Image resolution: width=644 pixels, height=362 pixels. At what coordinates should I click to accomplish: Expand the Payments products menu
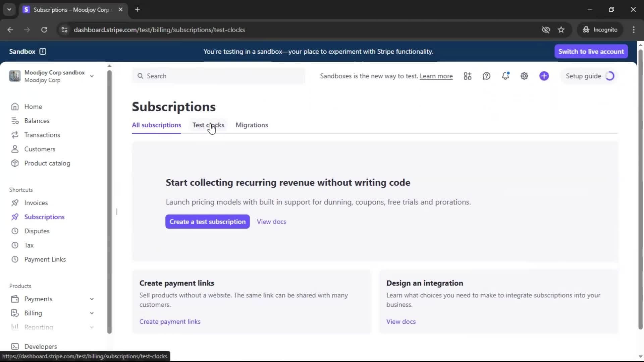92,299
